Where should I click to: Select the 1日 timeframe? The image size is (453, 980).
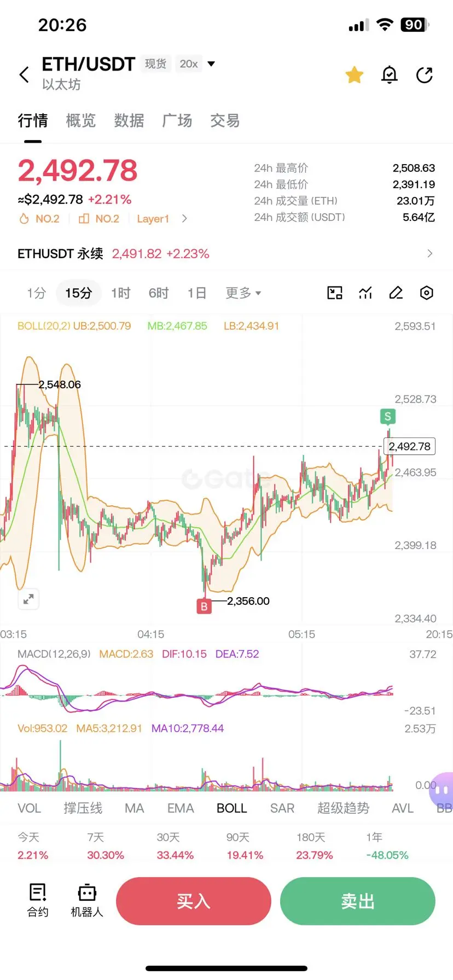coord(197,293)
